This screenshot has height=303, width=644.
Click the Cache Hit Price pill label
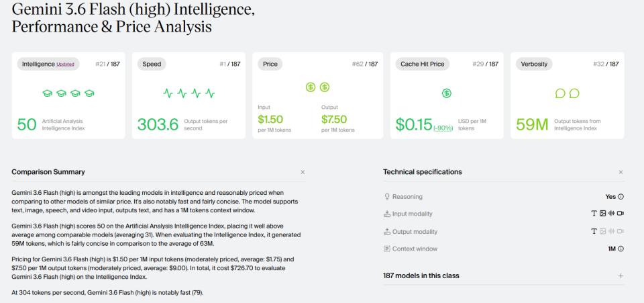click(423, 64)
